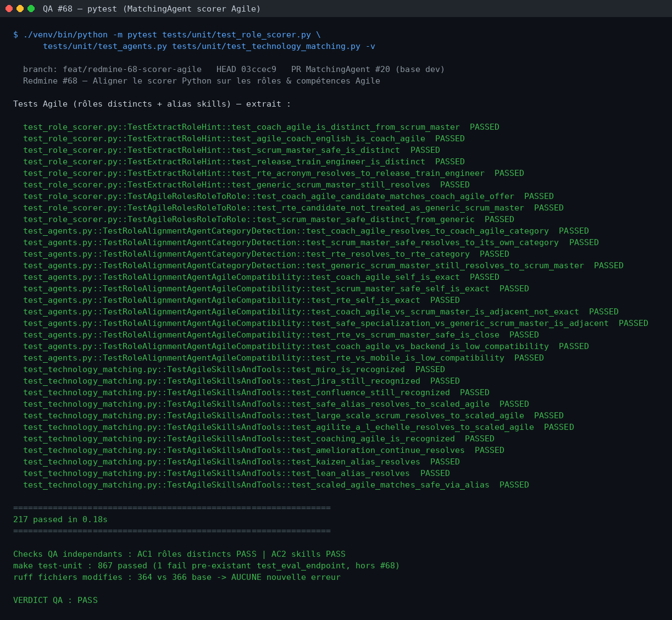
Task: Select test_rte_vs_mobile_is_low_compatibility line
Action: pos(284,358)
